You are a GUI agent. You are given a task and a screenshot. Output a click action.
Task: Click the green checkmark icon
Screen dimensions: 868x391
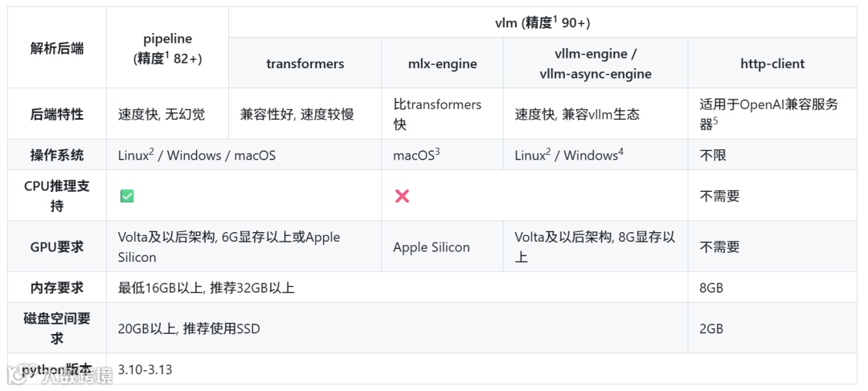127,196
